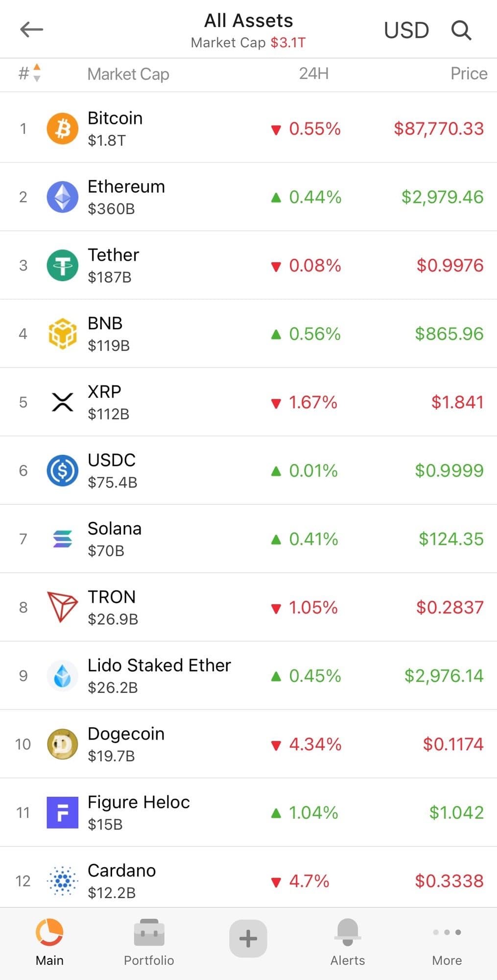The height and width of the screenshot is (980, 497).
Task: Sort by Market Cap column header
Action: tap(128, 74)
